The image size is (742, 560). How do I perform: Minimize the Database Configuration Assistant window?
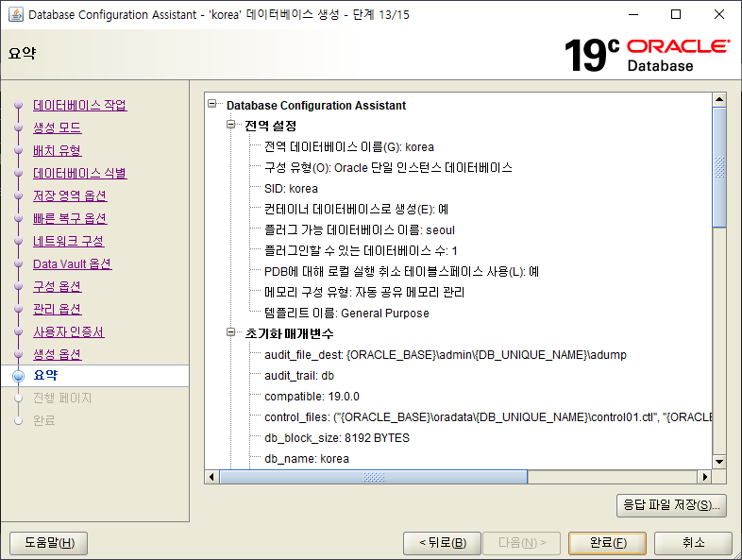click(x=633, y=15)
